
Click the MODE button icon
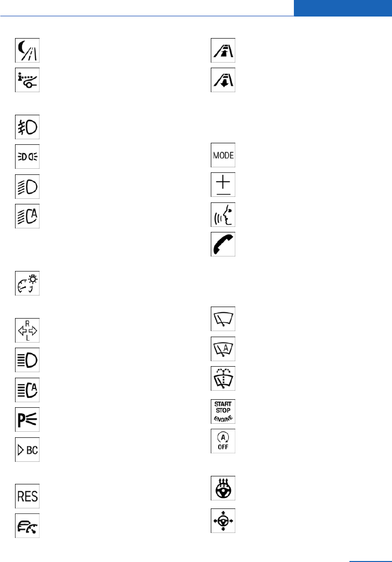223,155
